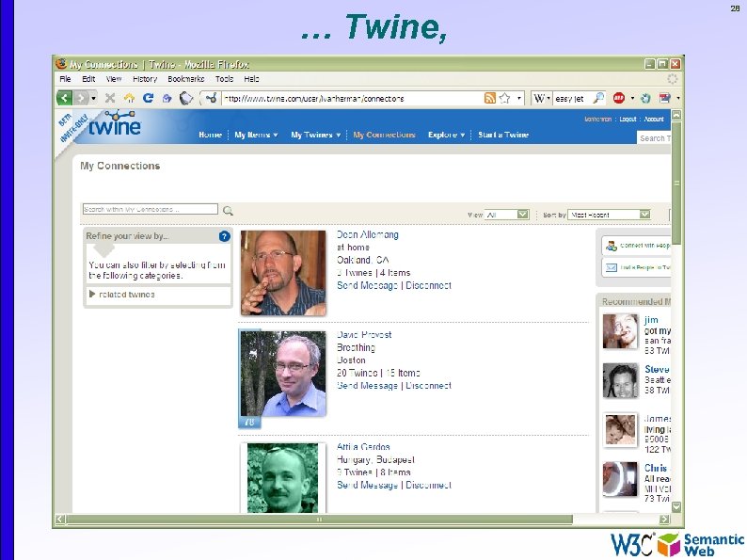Send Message to Dean Allemang
This screenshot has height=560, width=747.
tap(367, 285)
